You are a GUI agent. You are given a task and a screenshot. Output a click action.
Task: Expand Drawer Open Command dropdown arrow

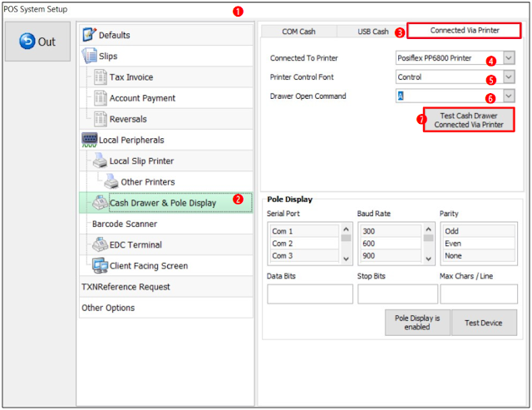tap(509, 96)
